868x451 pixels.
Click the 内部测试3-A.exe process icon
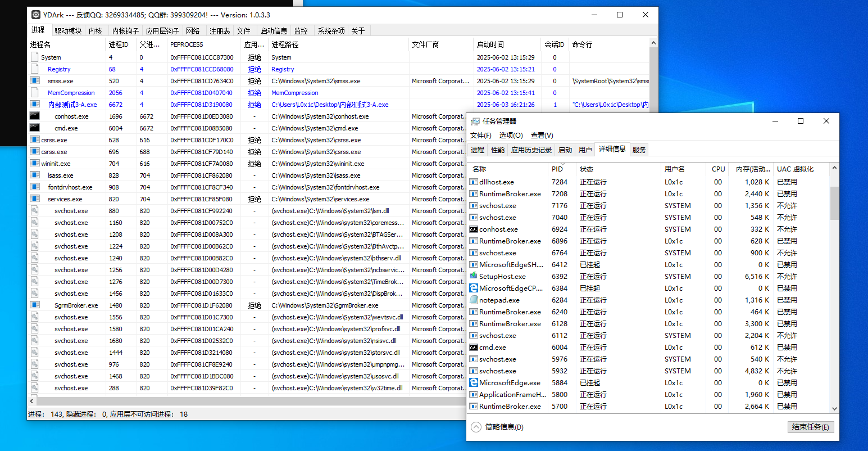tap(35, 105)
